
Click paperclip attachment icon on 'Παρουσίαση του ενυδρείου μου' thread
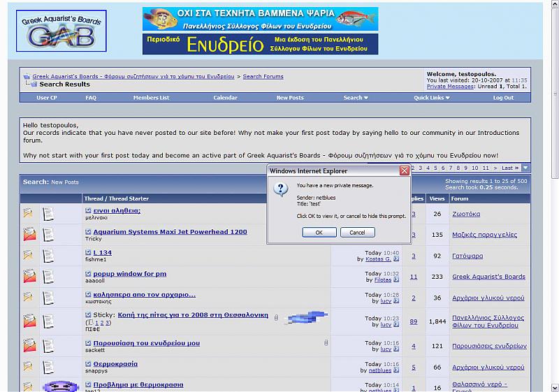click(326, 343)
